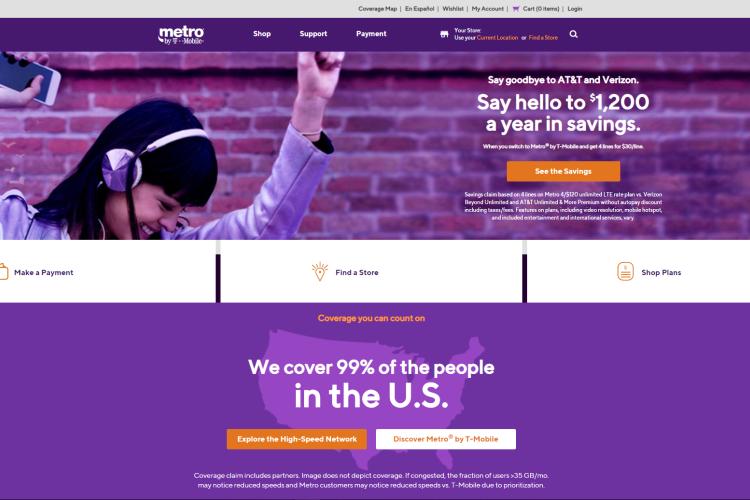Viewport: 750px width, 500px height.
Task: Click the Login link
Action: (575, 9)
